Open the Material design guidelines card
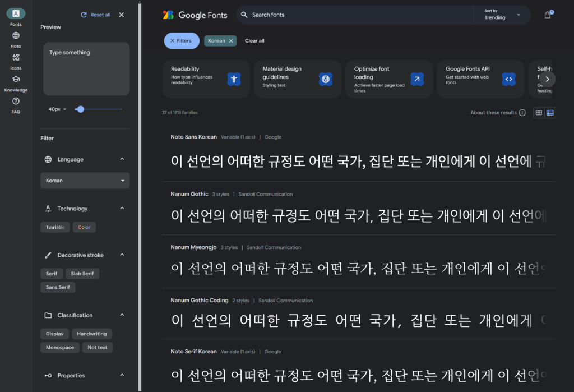Viewport: 574px width, 392px height. pyautogui.click(x=298, y=79)
